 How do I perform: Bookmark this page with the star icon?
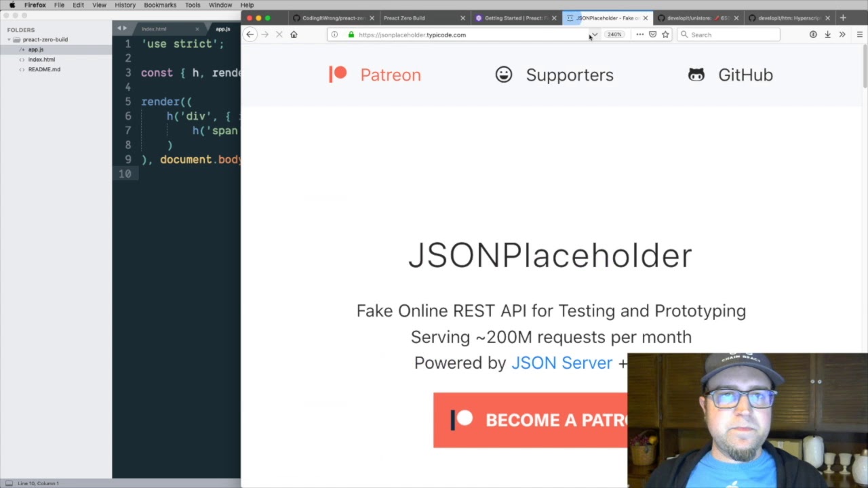(665, 35)
